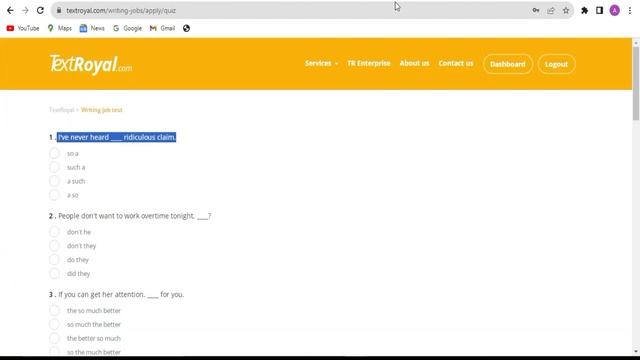Open the Extensions puzzle icon
The width and height of the screenshot is (640, 360).
pos(584,11)
